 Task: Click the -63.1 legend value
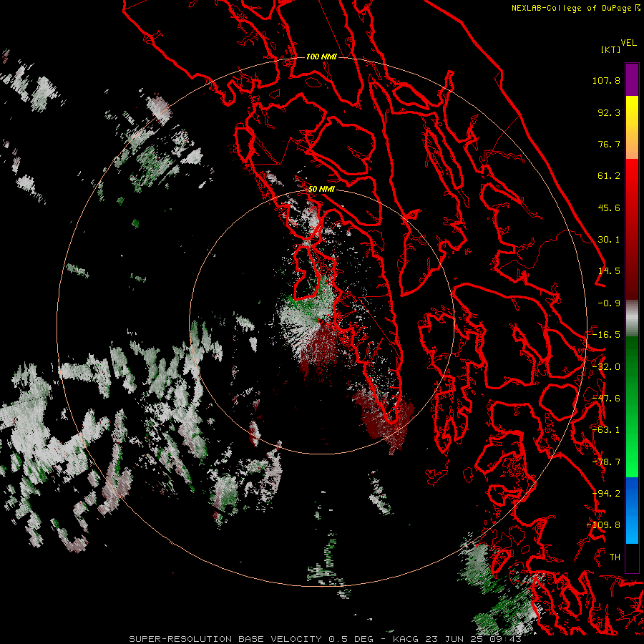pos(606,430)
